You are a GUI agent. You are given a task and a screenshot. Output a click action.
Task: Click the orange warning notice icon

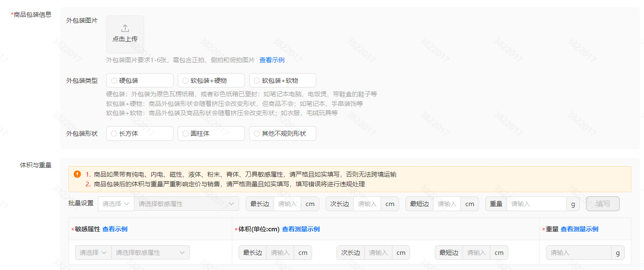tap(77, 174)
